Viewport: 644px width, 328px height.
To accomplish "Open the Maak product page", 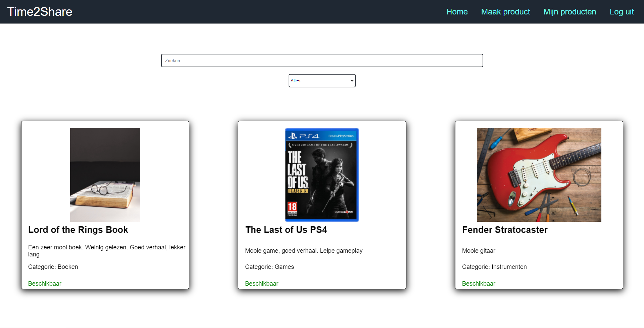I will point(505,12).
